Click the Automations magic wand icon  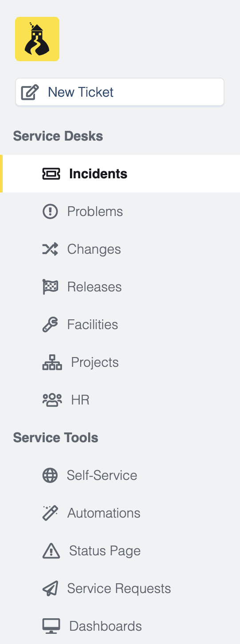coord(50,513)
